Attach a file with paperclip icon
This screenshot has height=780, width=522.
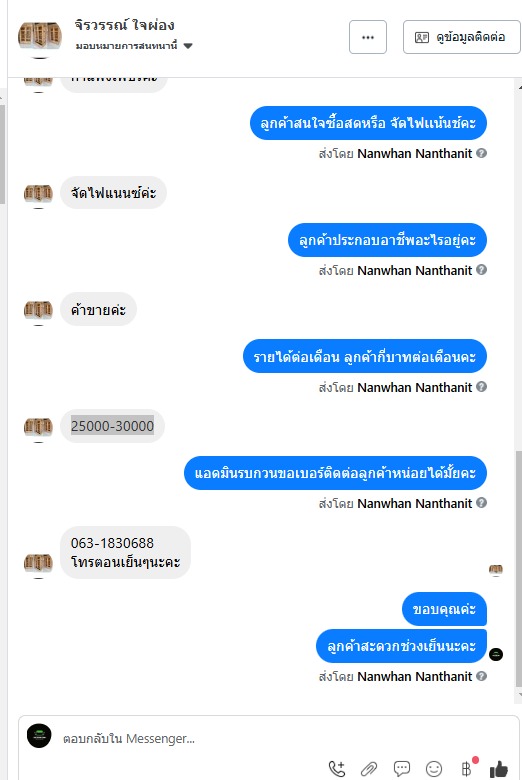point(369,769)
